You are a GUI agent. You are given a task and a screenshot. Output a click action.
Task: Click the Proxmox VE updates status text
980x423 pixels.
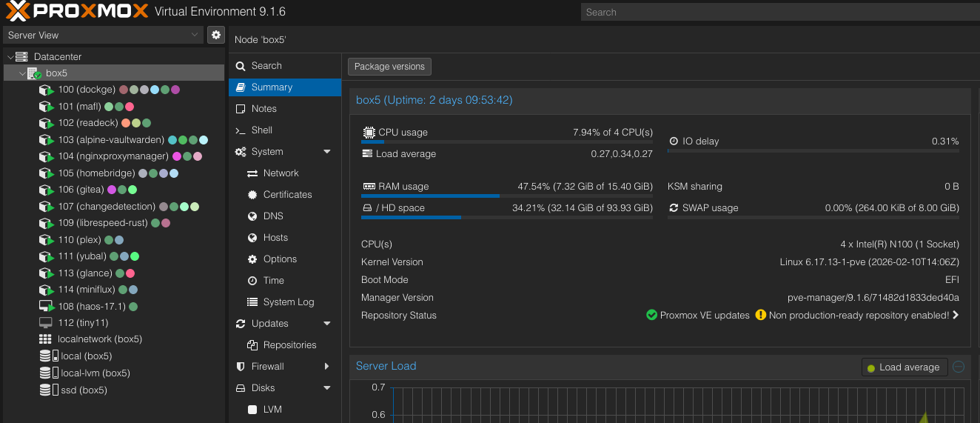pyautogui.click(x=705, y=315)
